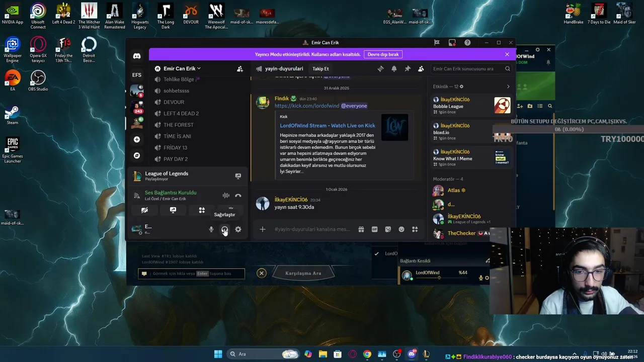Explore discoverable servers with the compass icon
The image size is (644, 362).
[x=137, y=155]
